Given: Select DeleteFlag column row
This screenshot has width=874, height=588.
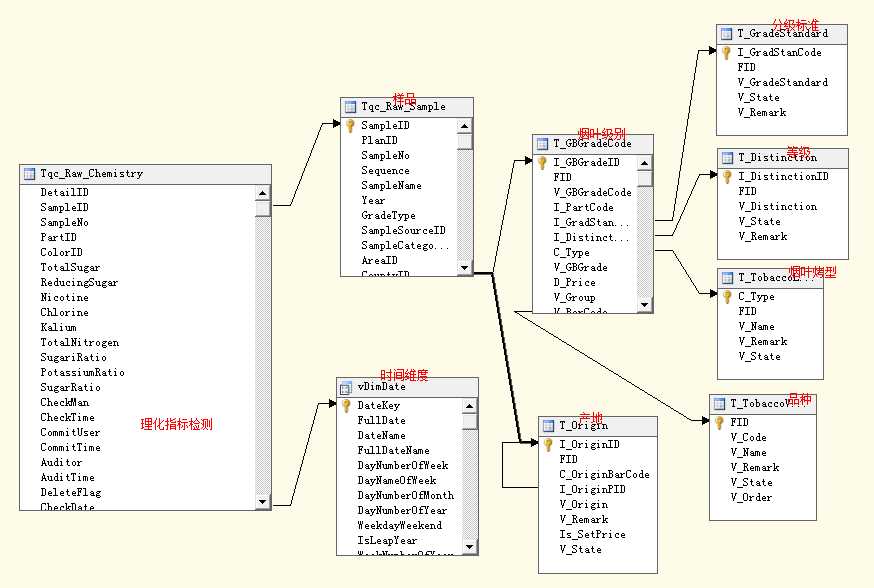Looking at the screenshot, I should click(x=137, y=493).
